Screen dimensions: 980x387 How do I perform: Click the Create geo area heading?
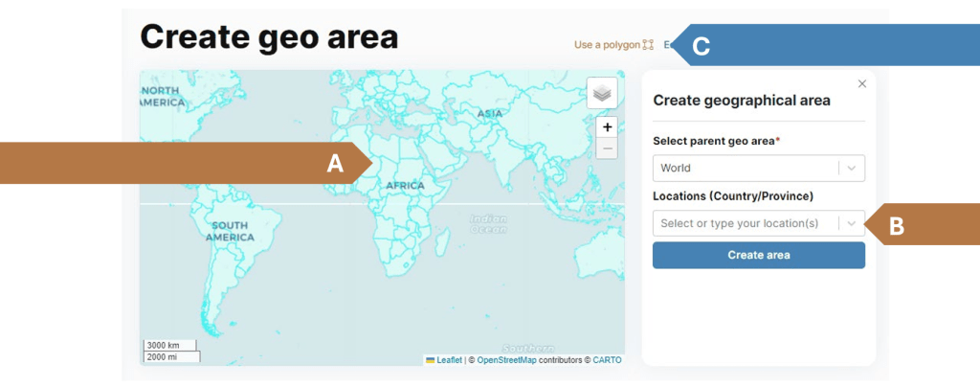pos(269,37)
